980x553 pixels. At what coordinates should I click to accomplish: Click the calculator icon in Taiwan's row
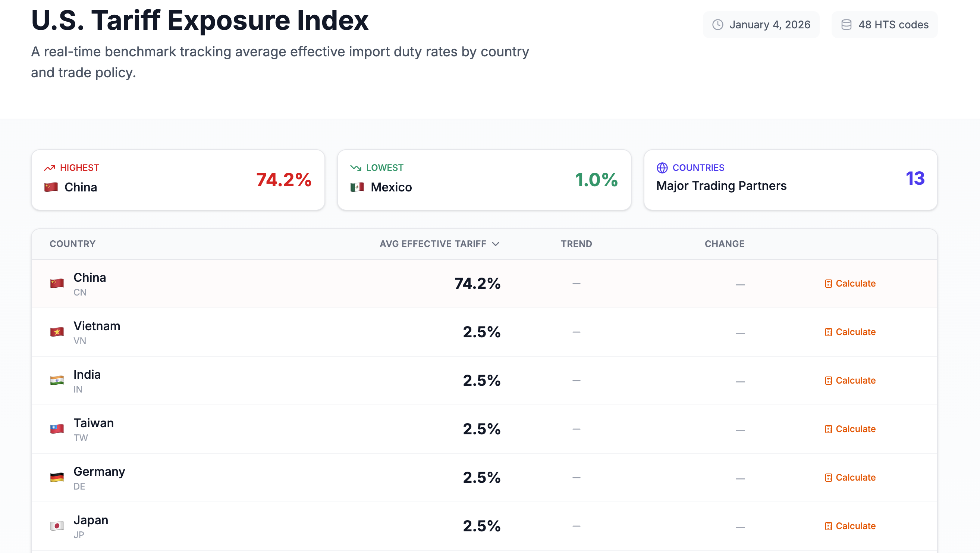pos(828,429)
